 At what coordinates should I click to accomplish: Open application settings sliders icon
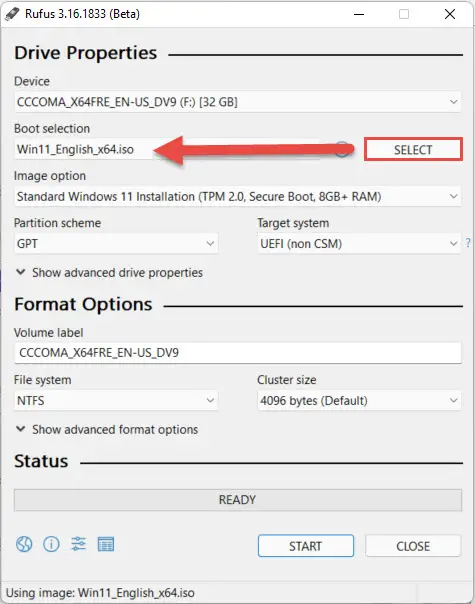pos(79,544)
